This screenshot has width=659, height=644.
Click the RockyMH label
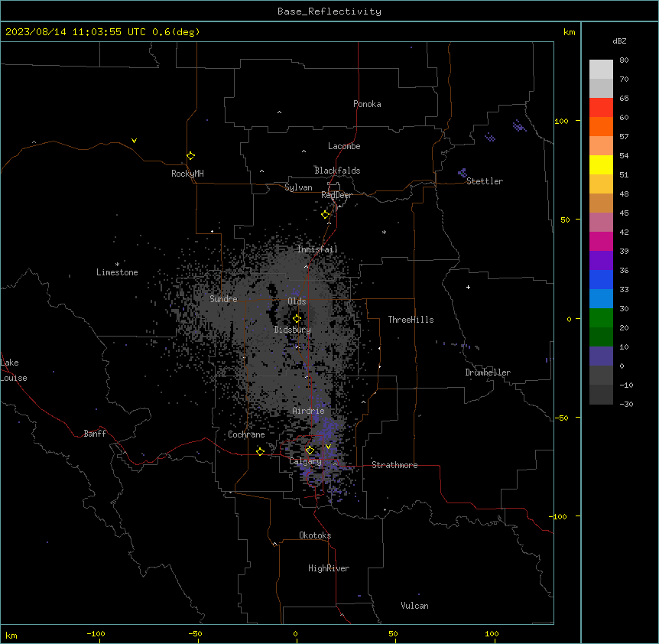(x=187, y=174)
